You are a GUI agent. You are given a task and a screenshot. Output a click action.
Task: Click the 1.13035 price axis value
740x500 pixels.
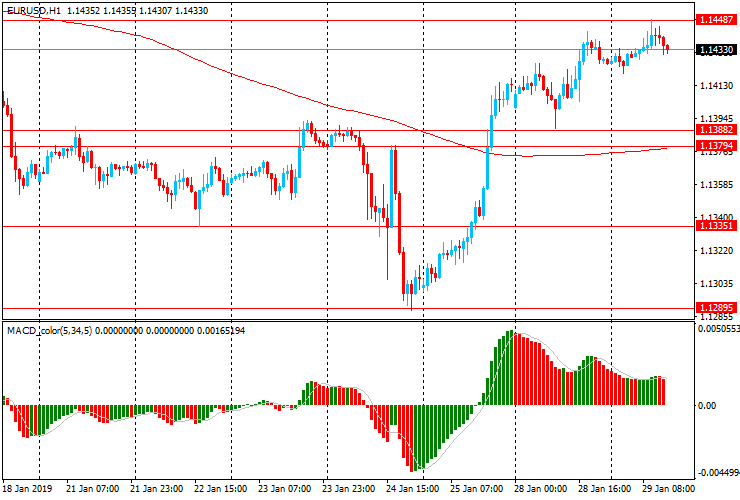(x=717, y=283)
